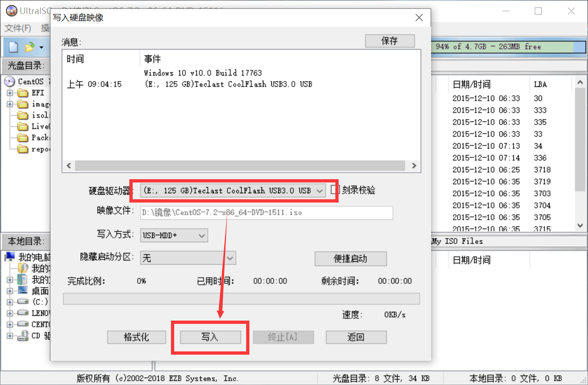Select the EFI folder icon
This screenshot has height=385, width=588.
tap(23, 93)
